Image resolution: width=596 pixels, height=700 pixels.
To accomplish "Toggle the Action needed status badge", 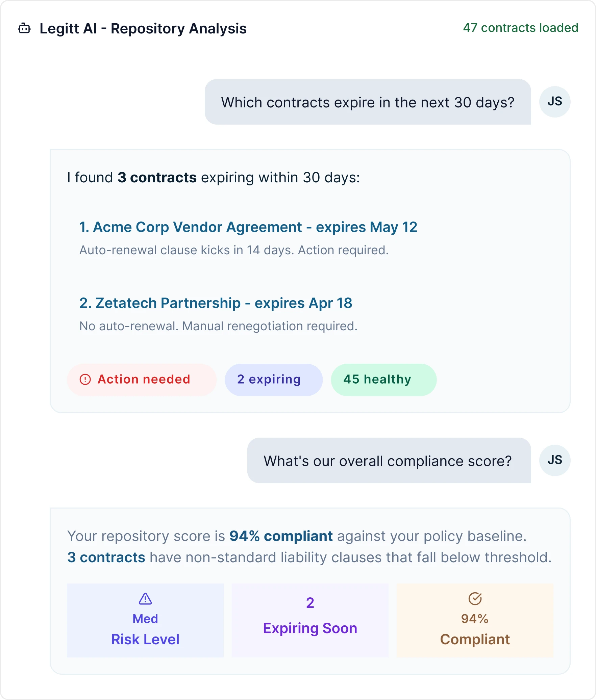I will point(142,380).
